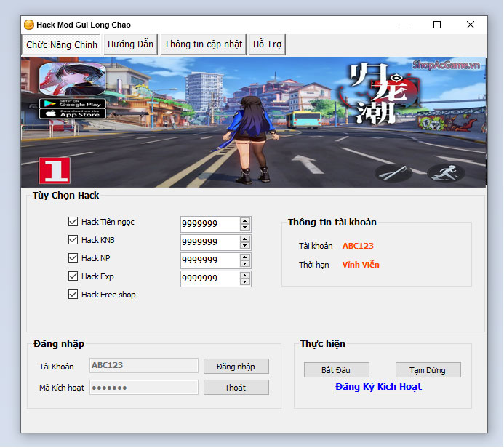Open the Thông tin cập nhật tab
The height and width of the screenshot is (448, 504).
click(203, 44)
